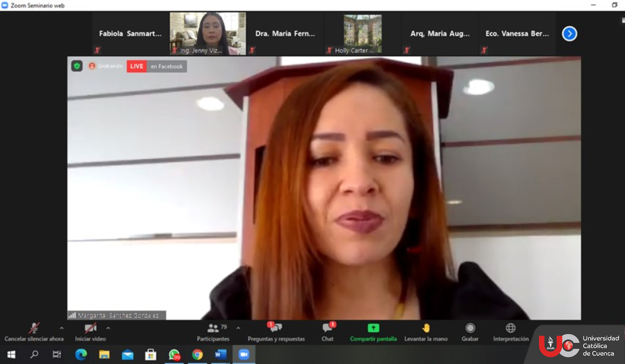This screenshot has height=364, width=625.
Task: Open Google Chrome from taskbar
Action: pos(197,355)
